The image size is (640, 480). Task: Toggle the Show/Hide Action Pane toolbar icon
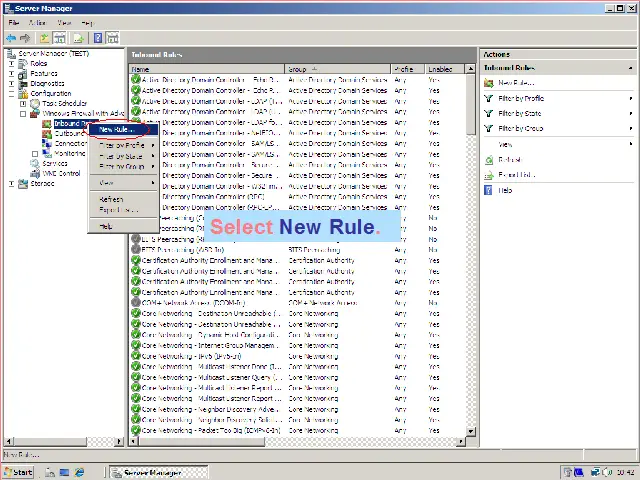tap(112, 38)
